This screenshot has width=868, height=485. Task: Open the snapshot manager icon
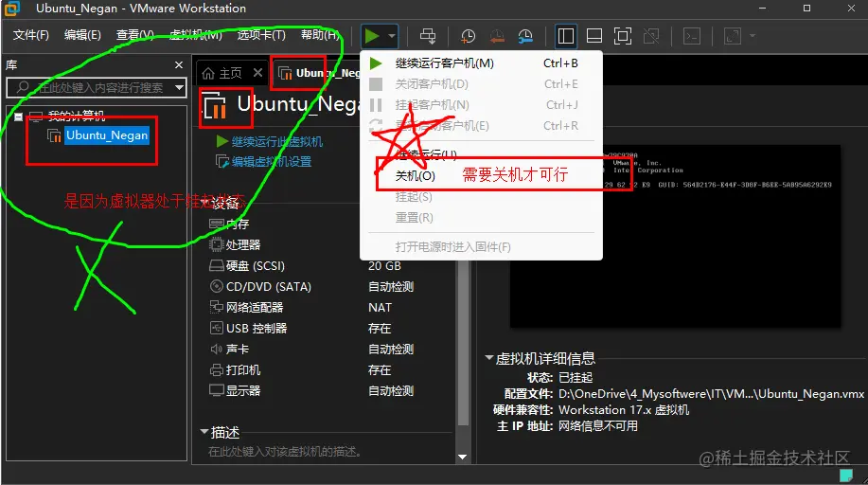525,36
